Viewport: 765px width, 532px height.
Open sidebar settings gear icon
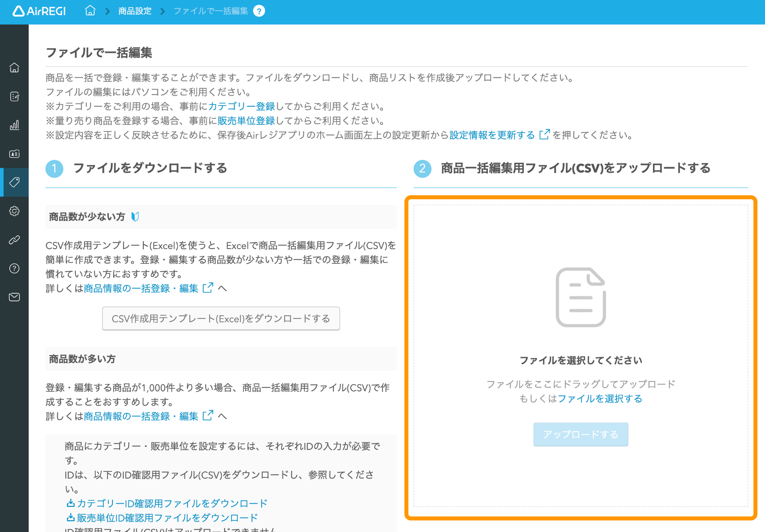click(x=14, y=211)
